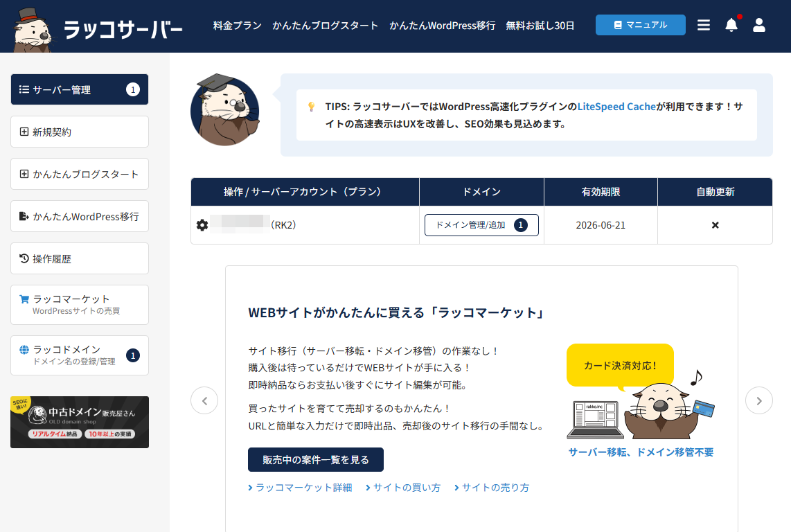Click the 中古ドメイン販売屋さん banner
The width and height of the screenshot is (791, 532).
[80, 422]
